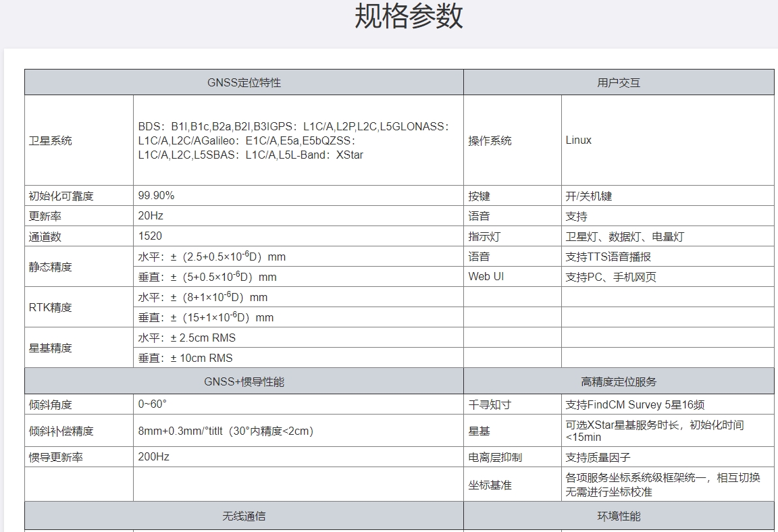Select the 高精度定位服务 section header

coord(618,381)
